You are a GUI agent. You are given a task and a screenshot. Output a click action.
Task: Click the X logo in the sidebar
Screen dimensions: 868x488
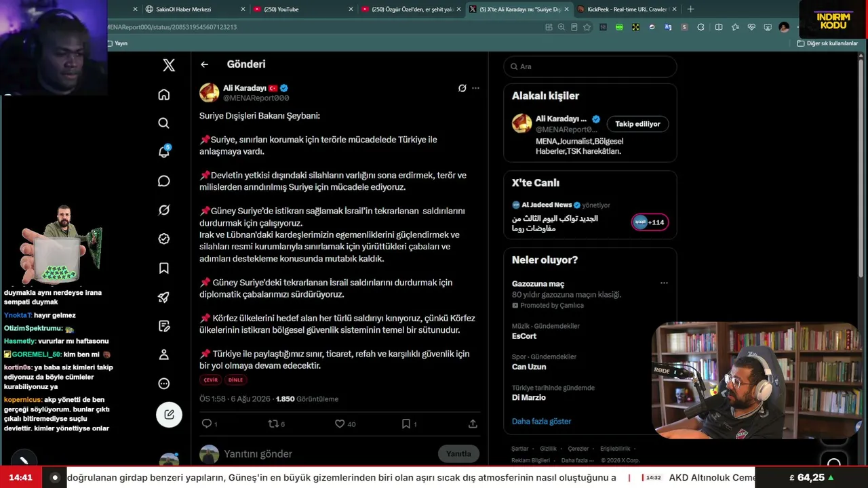coord(169,65)
